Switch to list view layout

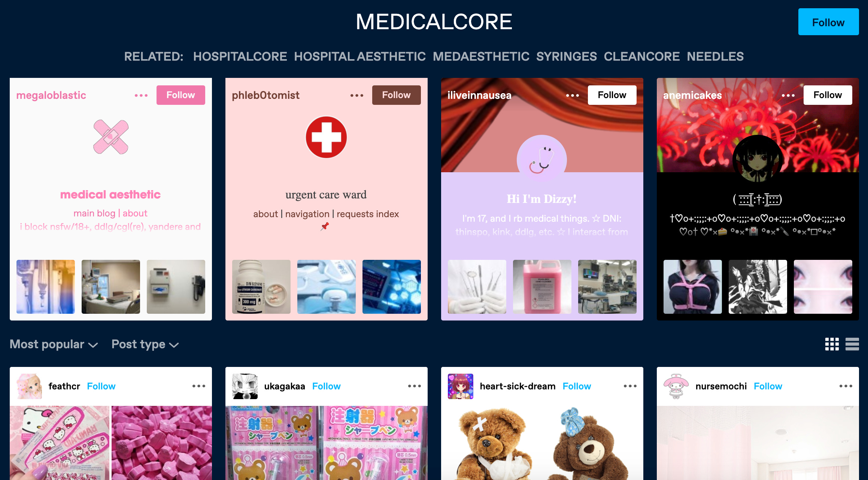point(852,344)
